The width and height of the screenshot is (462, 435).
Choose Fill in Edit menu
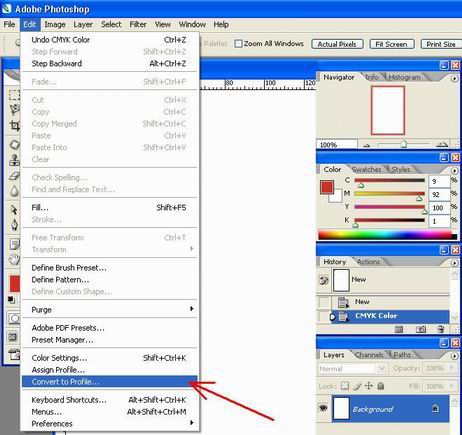tap(110, 208)
